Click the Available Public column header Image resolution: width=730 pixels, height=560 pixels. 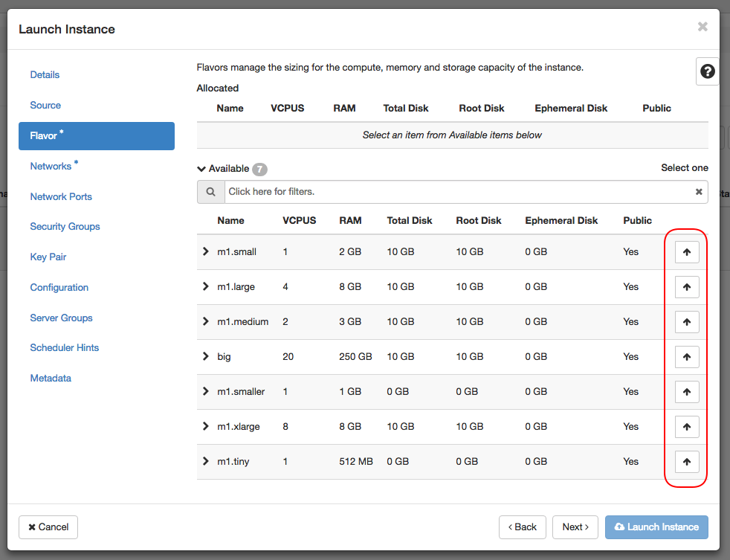[637, 220]
